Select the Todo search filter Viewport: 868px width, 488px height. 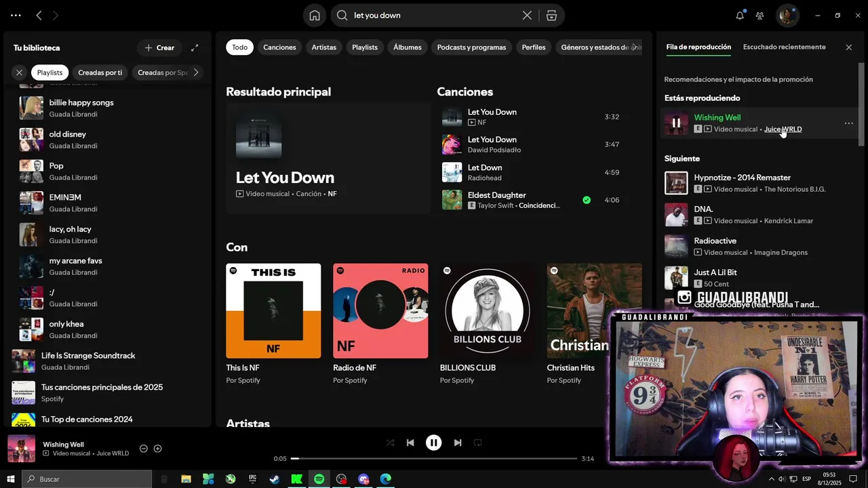[239, 47]
